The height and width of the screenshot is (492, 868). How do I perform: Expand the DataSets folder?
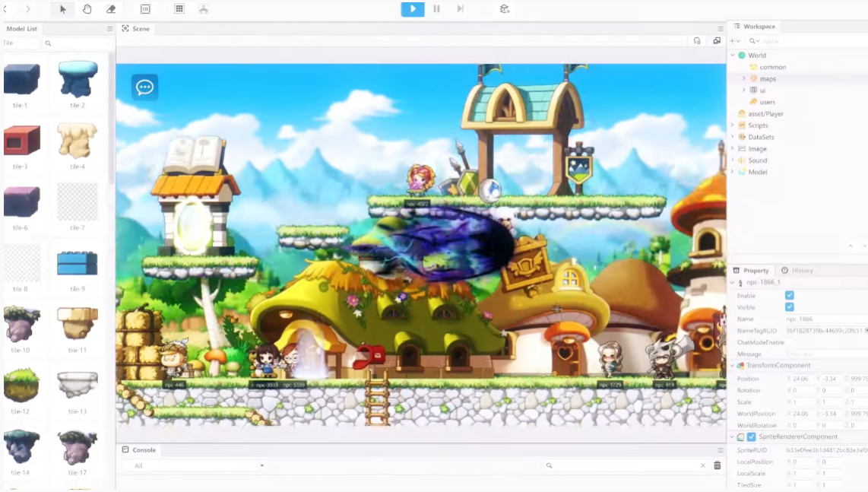click(733, 137)
